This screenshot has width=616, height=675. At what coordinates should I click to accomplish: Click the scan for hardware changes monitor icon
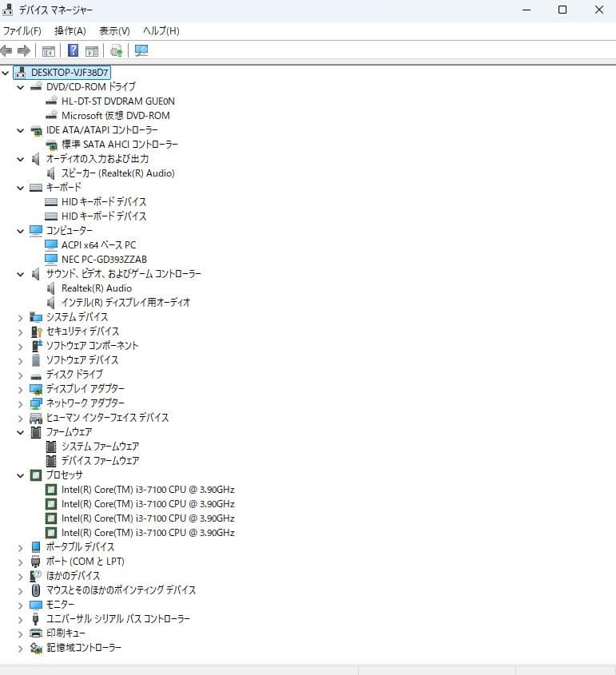(x=141, y=51)
